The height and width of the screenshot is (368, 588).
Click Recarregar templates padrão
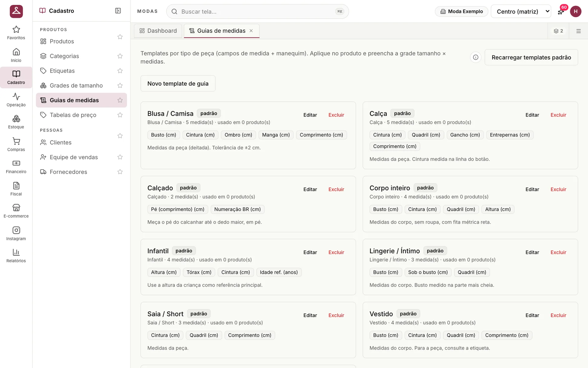pos(531,57)
